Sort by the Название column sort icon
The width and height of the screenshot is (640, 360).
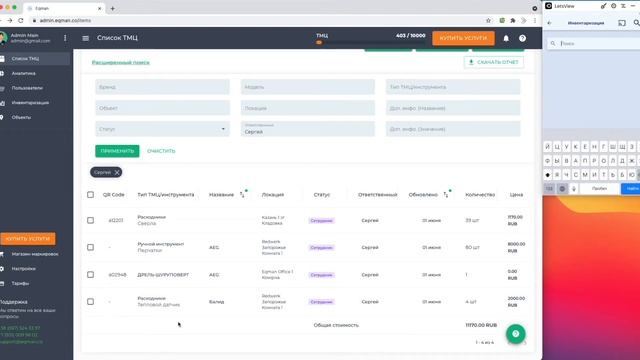[x=243, y=194]
